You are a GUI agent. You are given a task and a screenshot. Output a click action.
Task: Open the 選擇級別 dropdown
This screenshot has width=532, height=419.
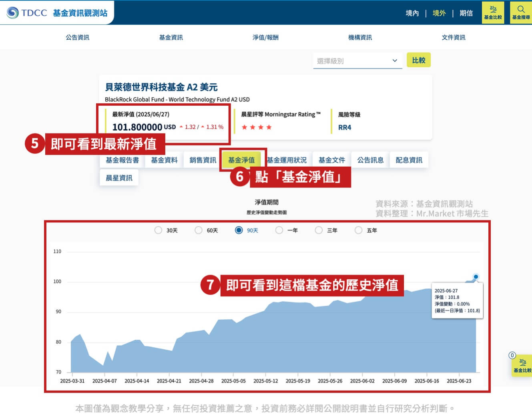click(357, 61)
